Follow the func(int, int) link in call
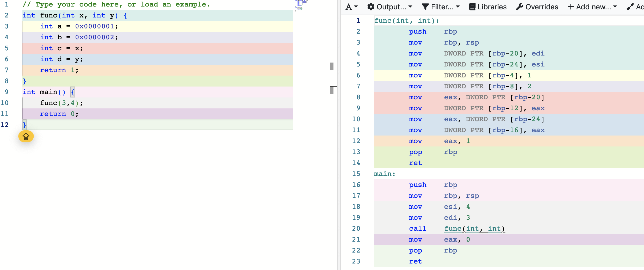 (475, 229)
